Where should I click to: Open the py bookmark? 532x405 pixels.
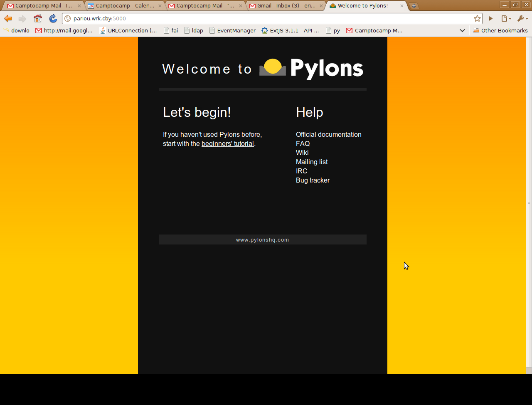333,30
